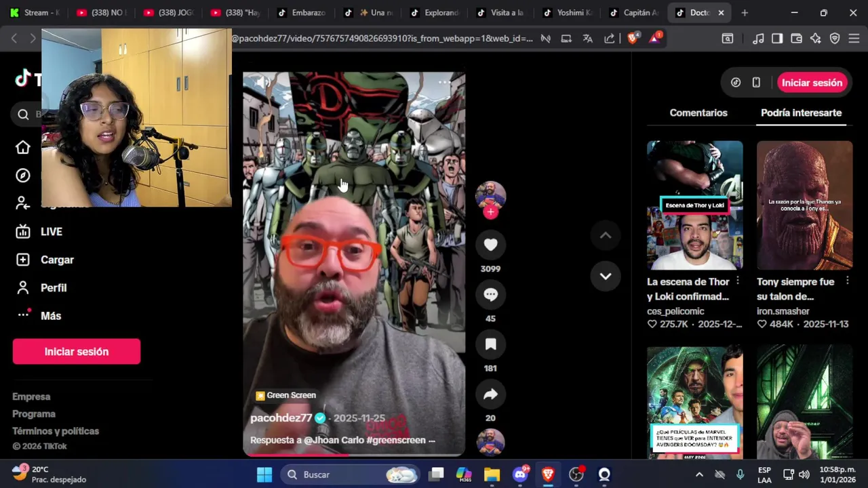This screenshot has height=488, width=868.
Task: Open iron.smasher creator link
Action: (783, 311)
